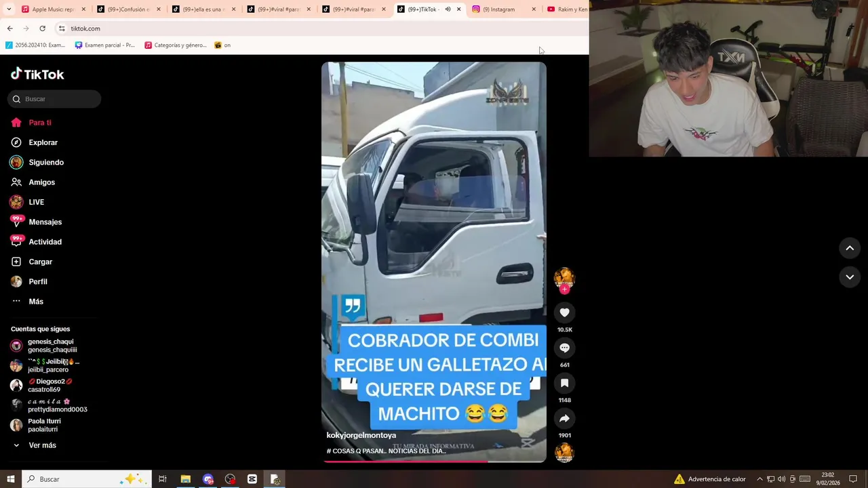This screenshot has width=868, height=488.
Task: Open the touch keyboard tray icon
Action: coord(805,479)
